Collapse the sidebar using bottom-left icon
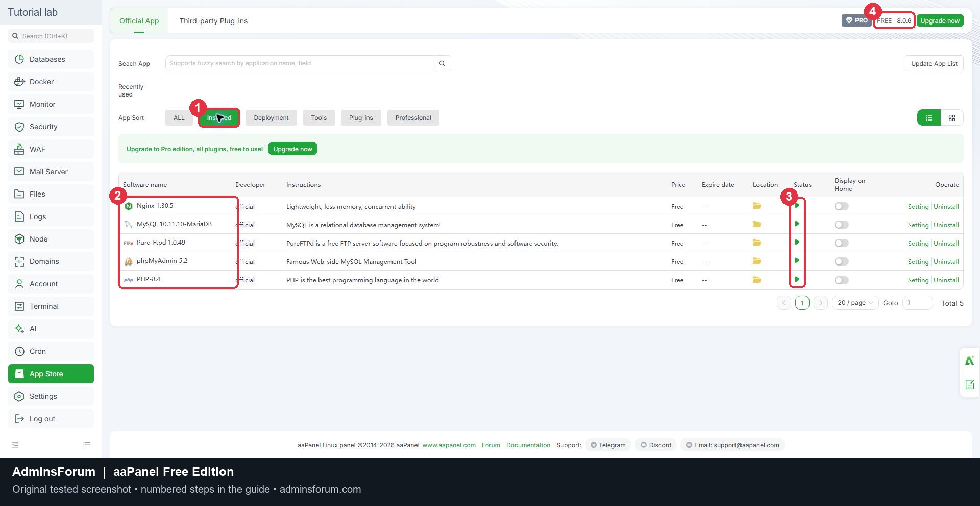The image size is (980, 506). click(15, 445)
